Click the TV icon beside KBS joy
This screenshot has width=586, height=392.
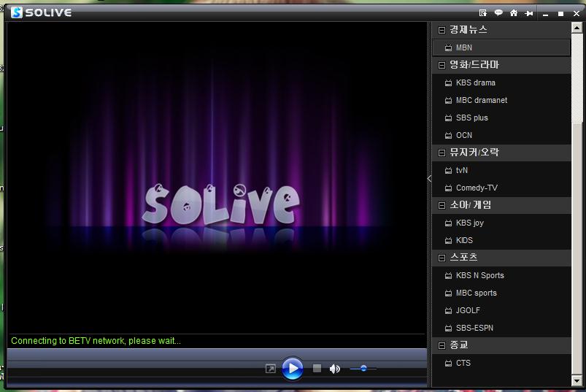449,223
